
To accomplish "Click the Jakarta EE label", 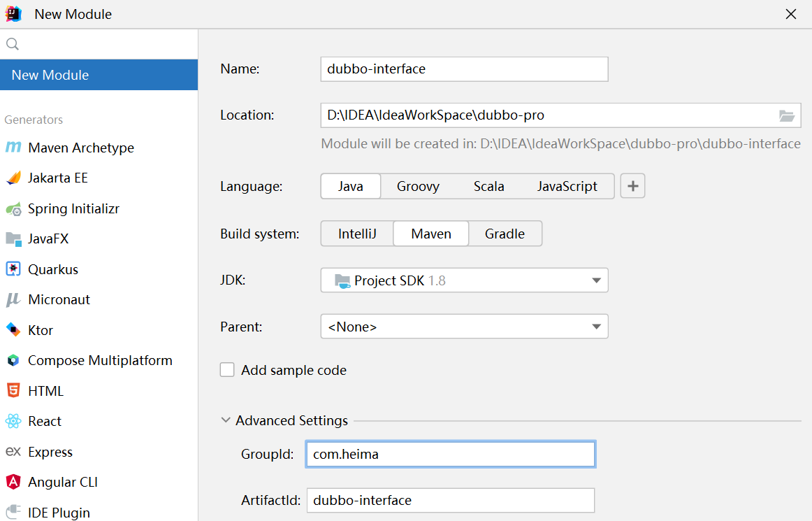I will (57, 178).
